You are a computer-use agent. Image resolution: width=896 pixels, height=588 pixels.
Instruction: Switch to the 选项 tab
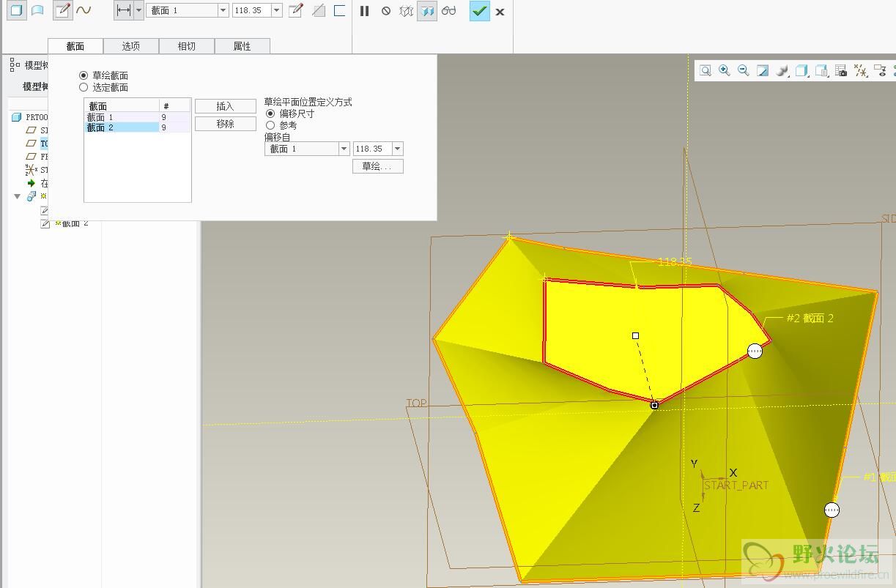130,46
